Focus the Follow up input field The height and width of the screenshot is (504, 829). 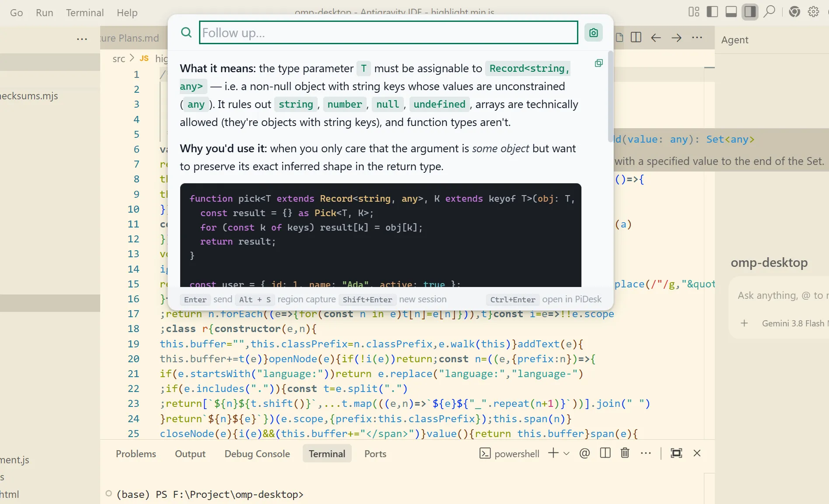(x=388, y=32)
